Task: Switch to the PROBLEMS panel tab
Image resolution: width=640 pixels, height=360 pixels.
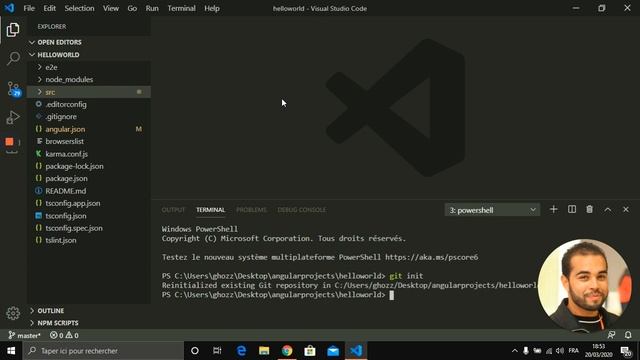Action: coord(251,210)
